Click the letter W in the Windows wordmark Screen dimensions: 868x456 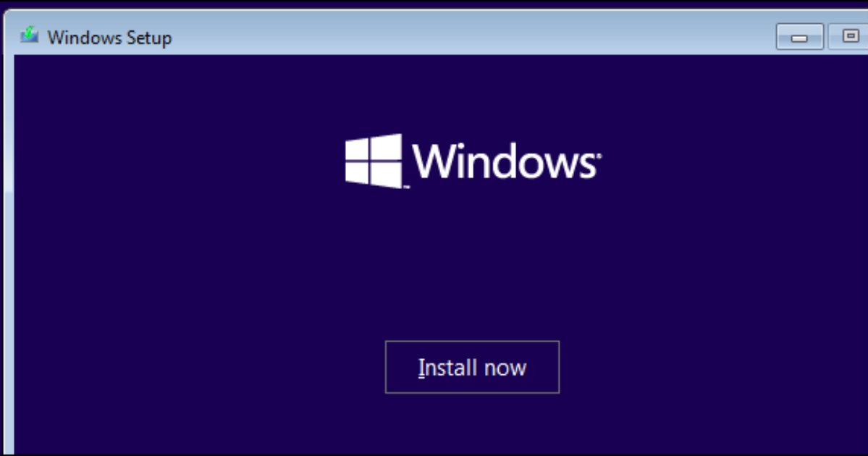coord(431,161)
